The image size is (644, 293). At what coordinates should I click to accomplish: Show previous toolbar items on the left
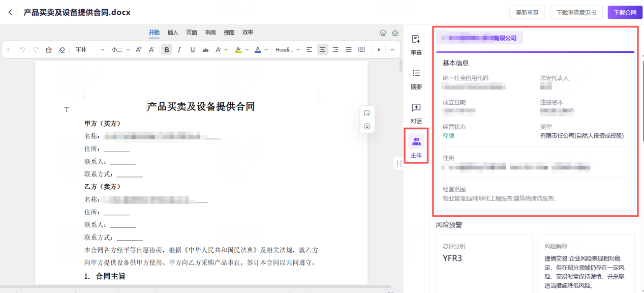click(x=8, y=50)
